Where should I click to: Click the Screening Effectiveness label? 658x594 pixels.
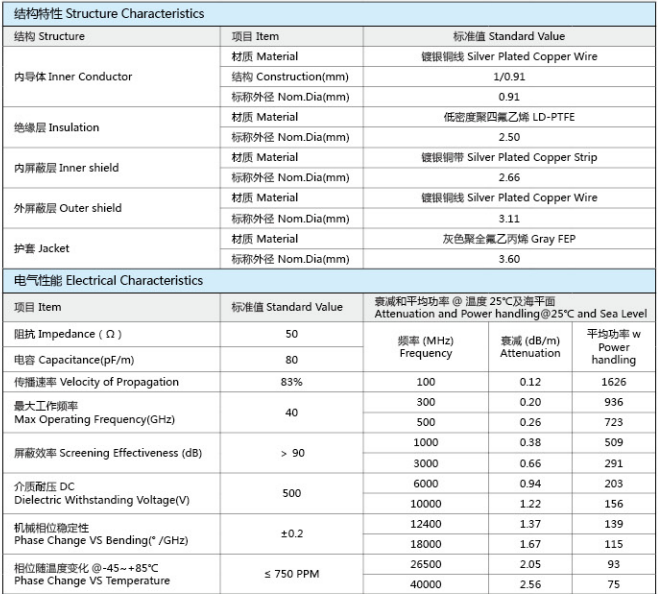click(108, 453)
